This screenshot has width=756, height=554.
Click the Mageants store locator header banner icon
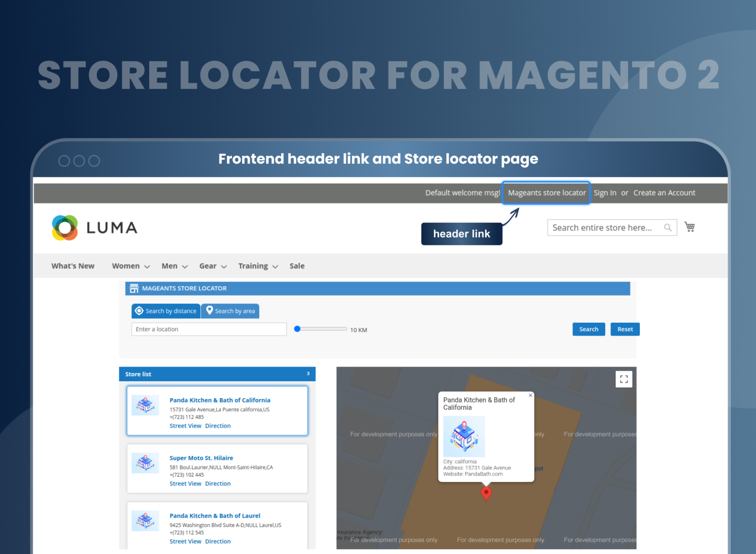134,288
